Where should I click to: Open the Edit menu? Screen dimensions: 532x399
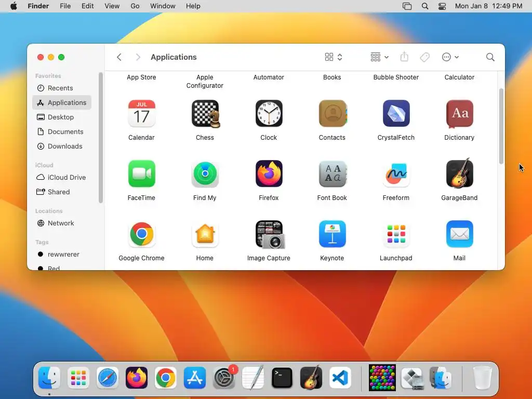(x=87, y=6)
